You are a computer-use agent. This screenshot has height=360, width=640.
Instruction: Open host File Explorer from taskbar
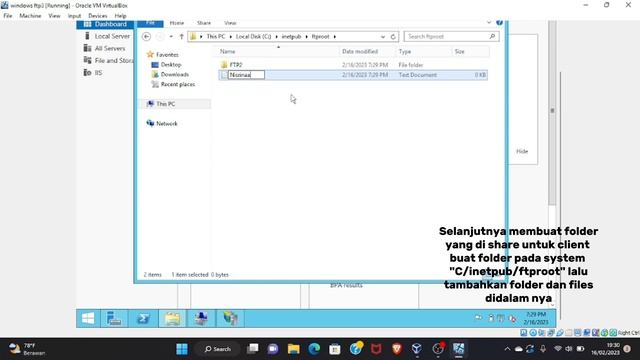pyautogui.click(x=293, y=349)
